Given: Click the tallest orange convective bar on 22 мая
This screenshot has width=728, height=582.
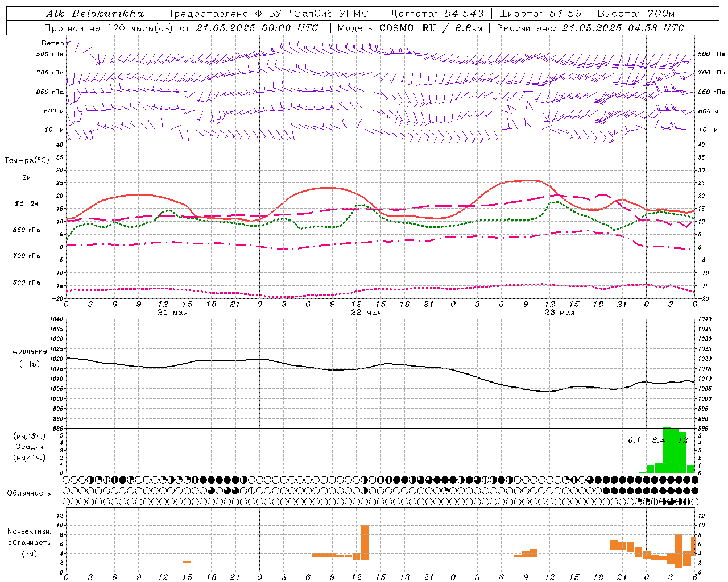Looking at the screenshot, I should point(365,542).
